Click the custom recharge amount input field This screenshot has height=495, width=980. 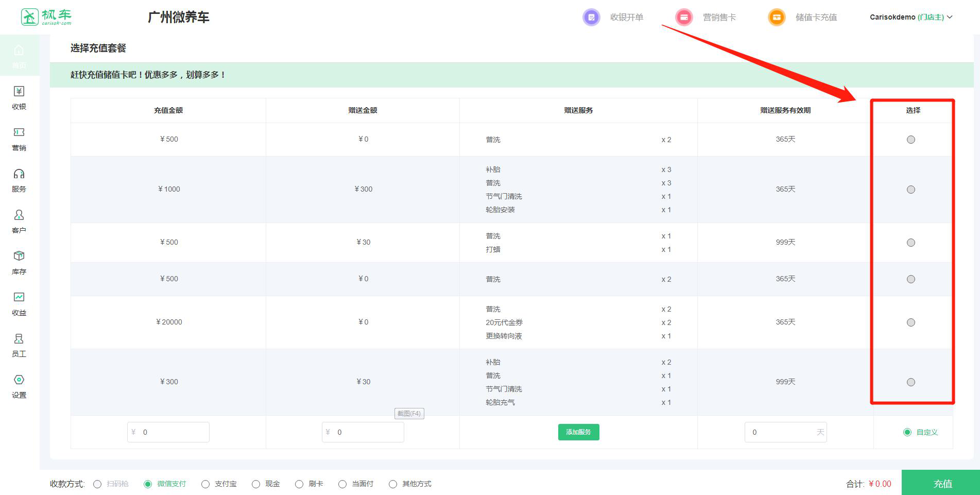[x=174, y=432]
